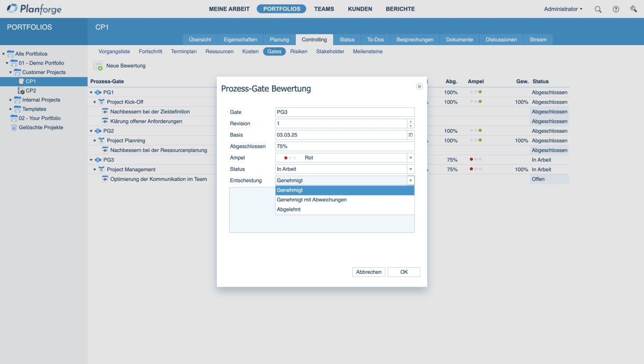Viewport: 644px width, 364px height.
Task: Click the Gelöschte Projekte trash icon
Action: pyautogui.click(x=14, y=128)
